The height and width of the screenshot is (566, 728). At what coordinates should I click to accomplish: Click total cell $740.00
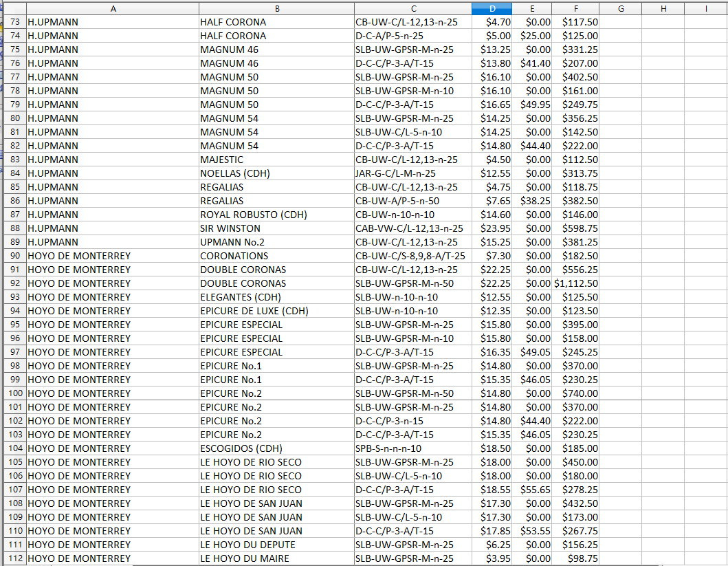tap(575, 393)
